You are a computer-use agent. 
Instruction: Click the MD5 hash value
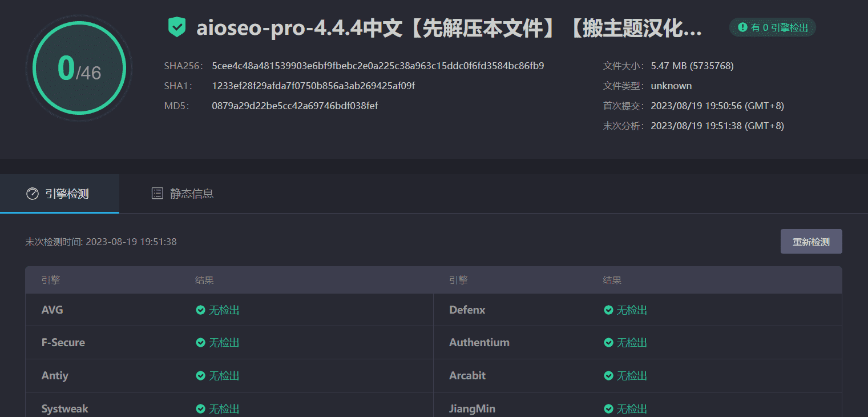[295, 106]
